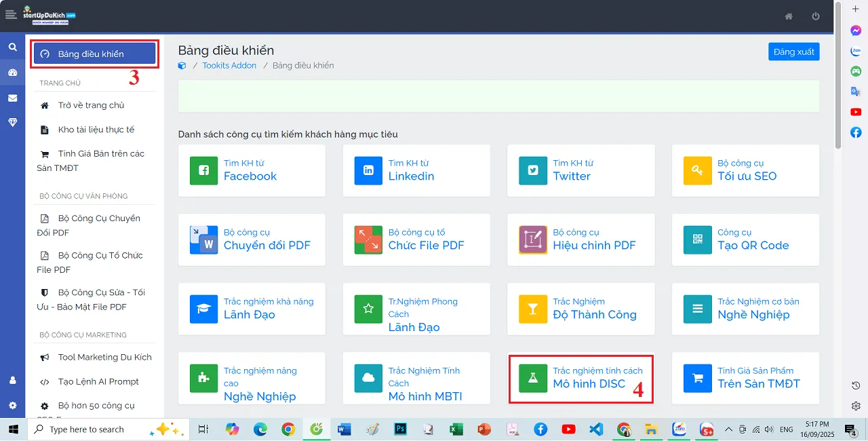Launch Photoshop from the taskbar

coord(400,429)
